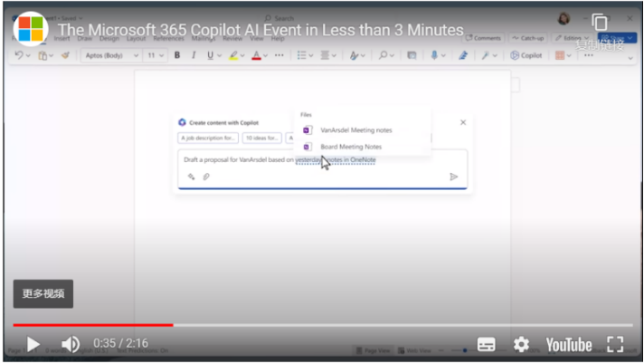Click the designer wand icon in ribbon
644x363 pixels.
(x=485, y=55)
